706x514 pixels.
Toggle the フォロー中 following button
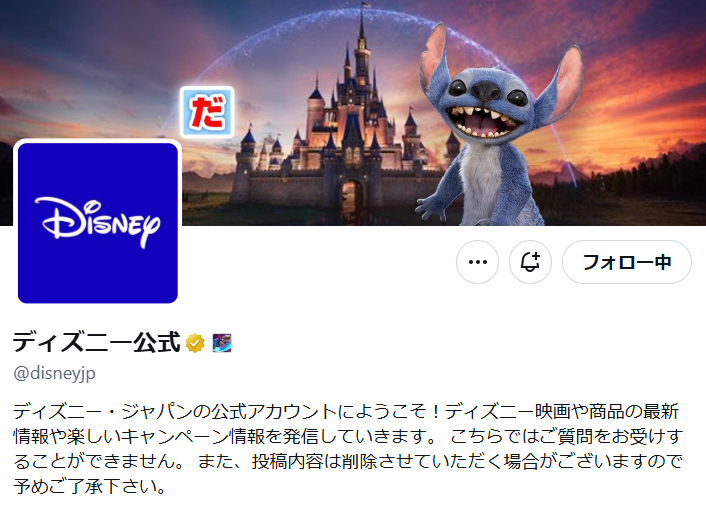pyautogui.click(x=627, y=262)
